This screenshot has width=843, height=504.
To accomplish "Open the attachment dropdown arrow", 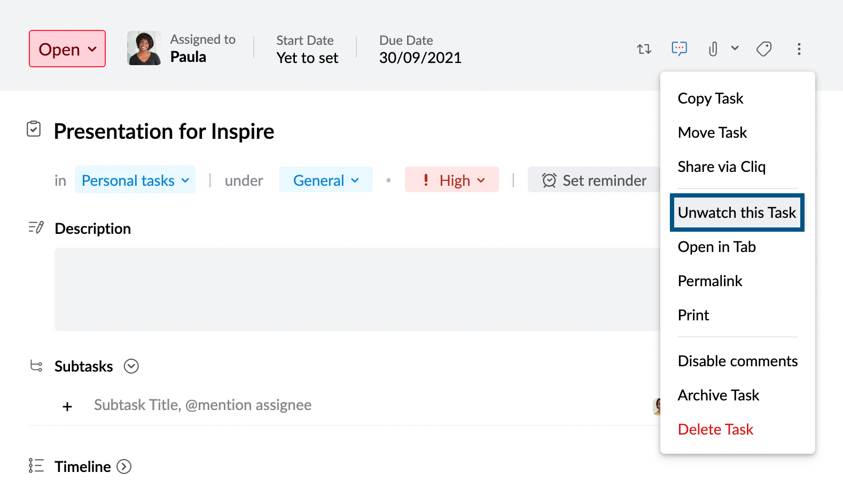I will click(735, 48).
